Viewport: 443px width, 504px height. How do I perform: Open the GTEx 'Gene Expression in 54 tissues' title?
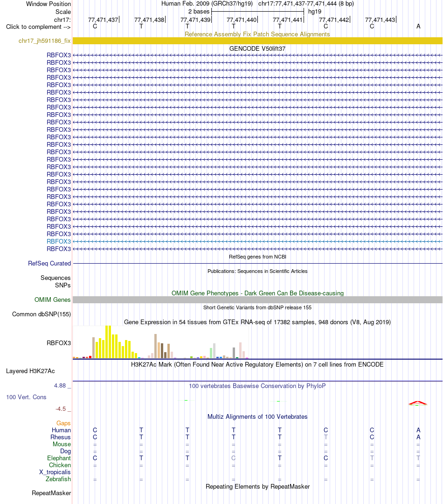(x=257, y=322)
